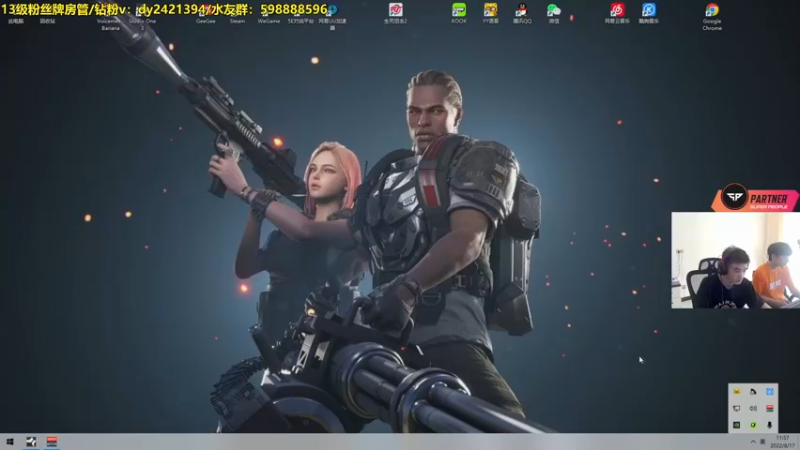
Task: Click the black-and-white app in taskbar
Action: coord(31,442)
